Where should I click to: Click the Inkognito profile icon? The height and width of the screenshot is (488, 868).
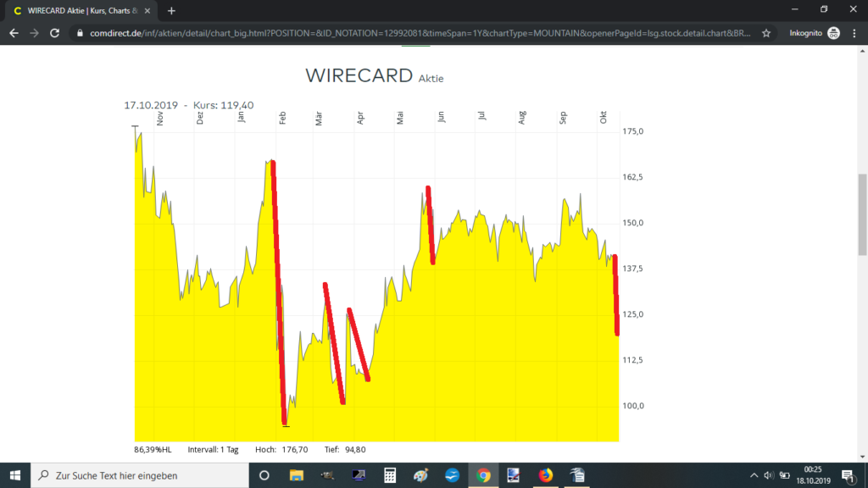[833, 33]
